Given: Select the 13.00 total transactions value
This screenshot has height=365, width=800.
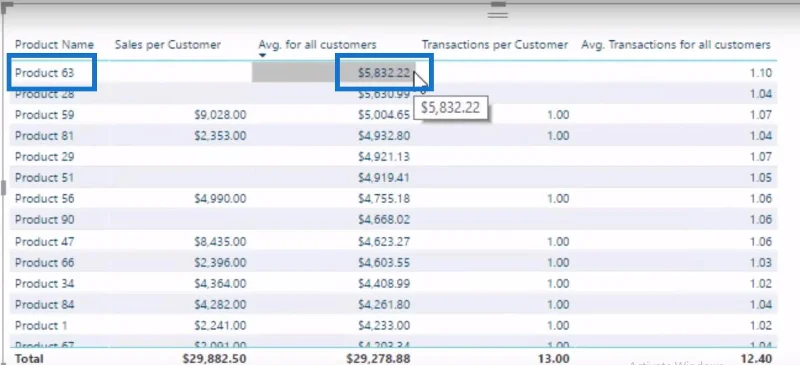Looking at the screenshot, I should pyautogui.click(x=554, y=358).
